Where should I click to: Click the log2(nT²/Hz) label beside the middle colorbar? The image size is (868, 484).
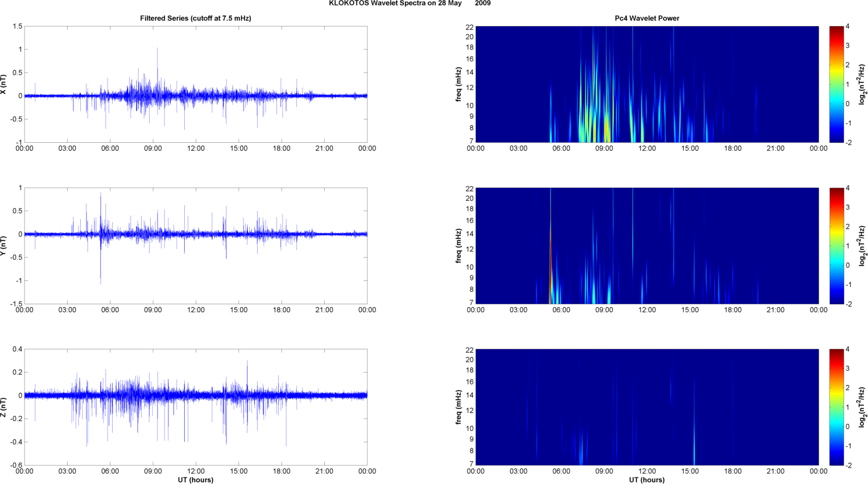(x=862, y=246)
